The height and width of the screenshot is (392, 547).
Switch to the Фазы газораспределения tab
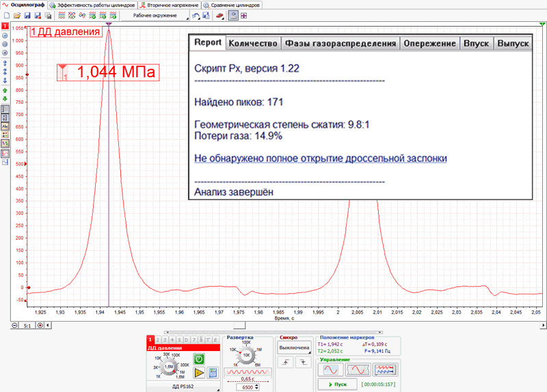[x=341, y=44]
